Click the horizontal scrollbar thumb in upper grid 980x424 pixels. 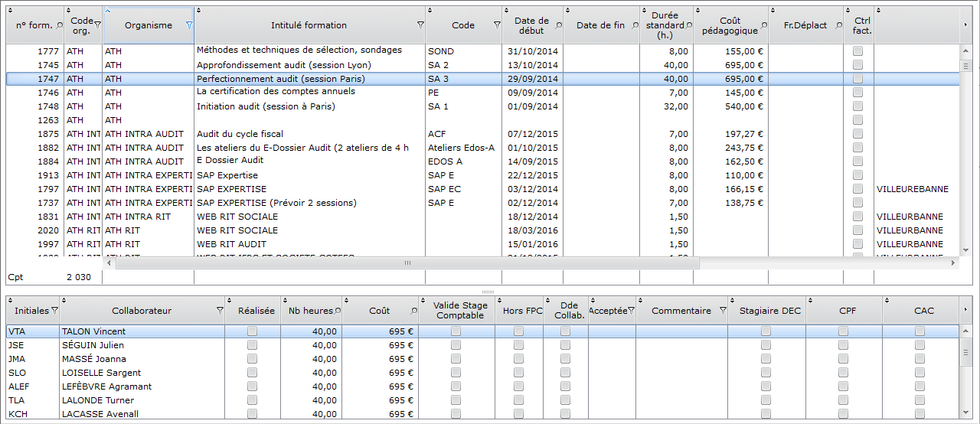(407, 263)
